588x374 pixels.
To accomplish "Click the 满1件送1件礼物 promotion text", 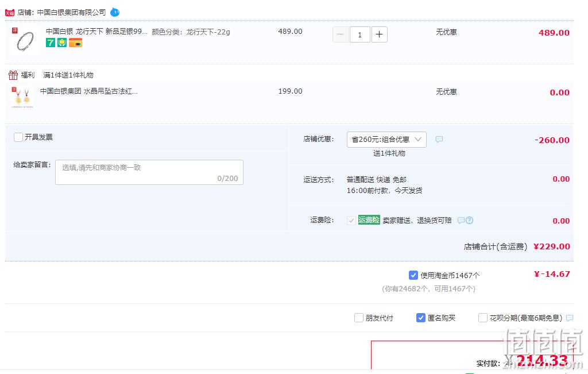I will [x=68, y=75].
